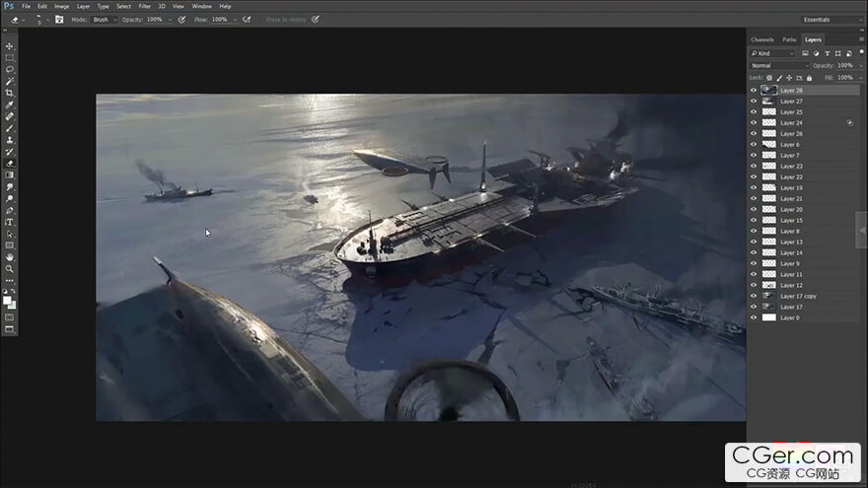
Task: Select the Brush tool
Action: point(10,128)
